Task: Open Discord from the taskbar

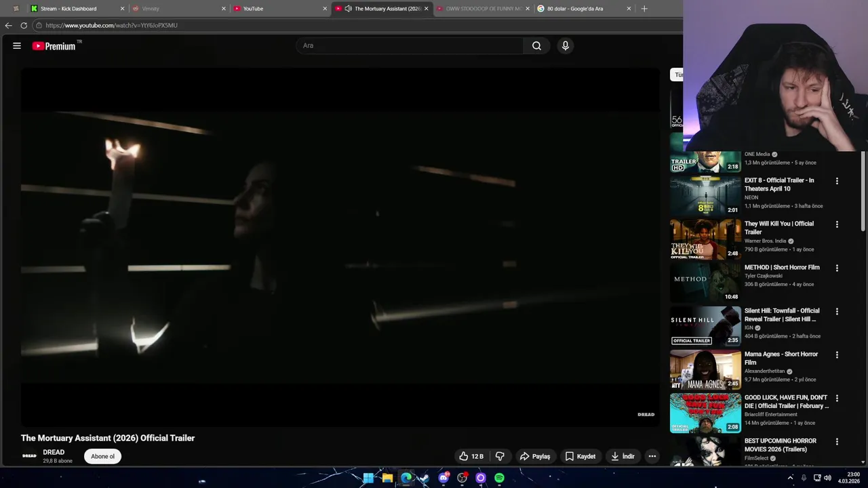Action: coord(443,478)
